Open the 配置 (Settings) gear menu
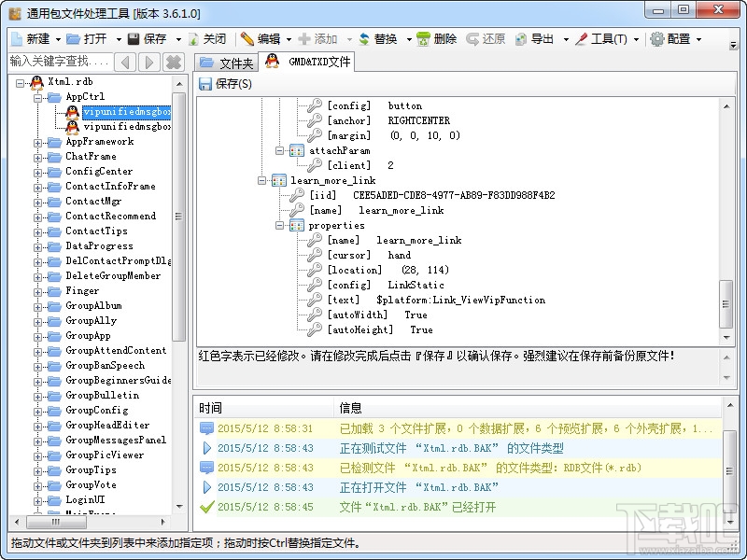This screenshot has width=747, height=560. point(670,39)
